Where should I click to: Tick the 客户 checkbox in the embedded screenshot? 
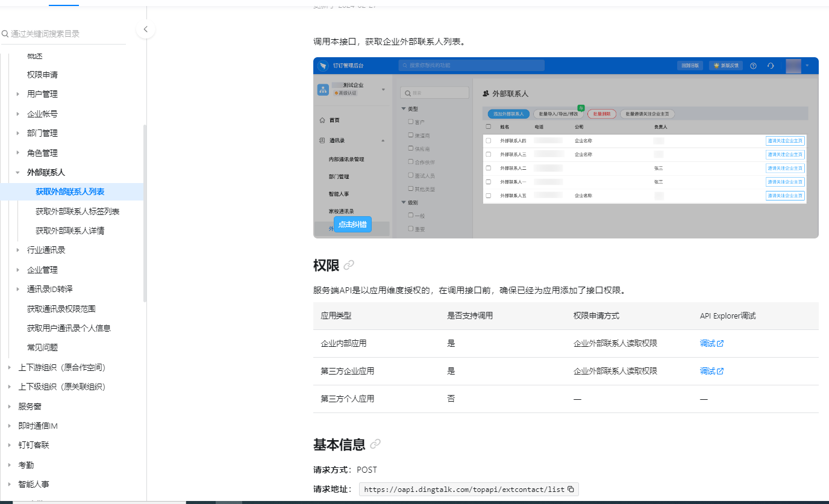click(410, 122)
